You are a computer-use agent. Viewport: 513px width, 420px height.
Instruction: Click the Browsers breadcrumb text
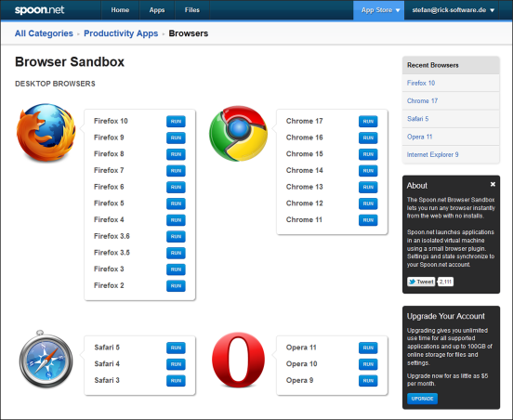click(x=189, y=33)
